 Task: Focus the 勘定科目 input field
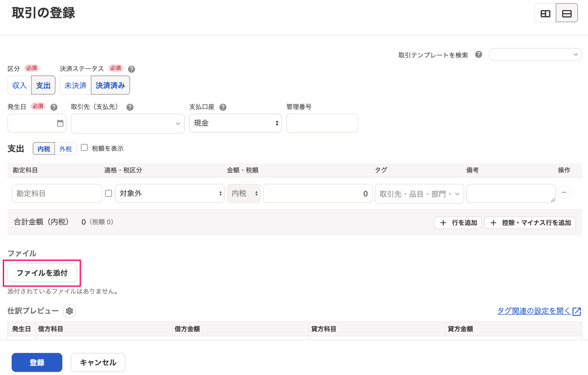(x=57, y=193)
